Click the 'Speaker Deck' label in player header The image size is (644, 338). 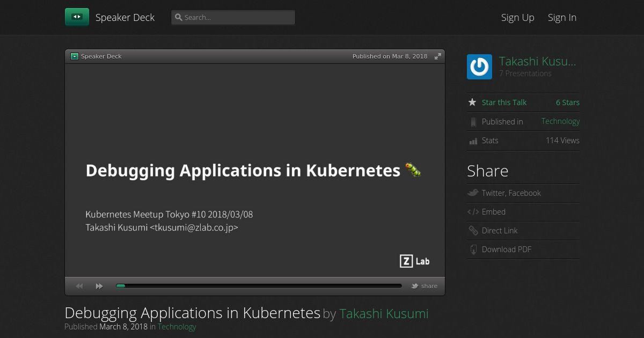(x=101, y=56)
